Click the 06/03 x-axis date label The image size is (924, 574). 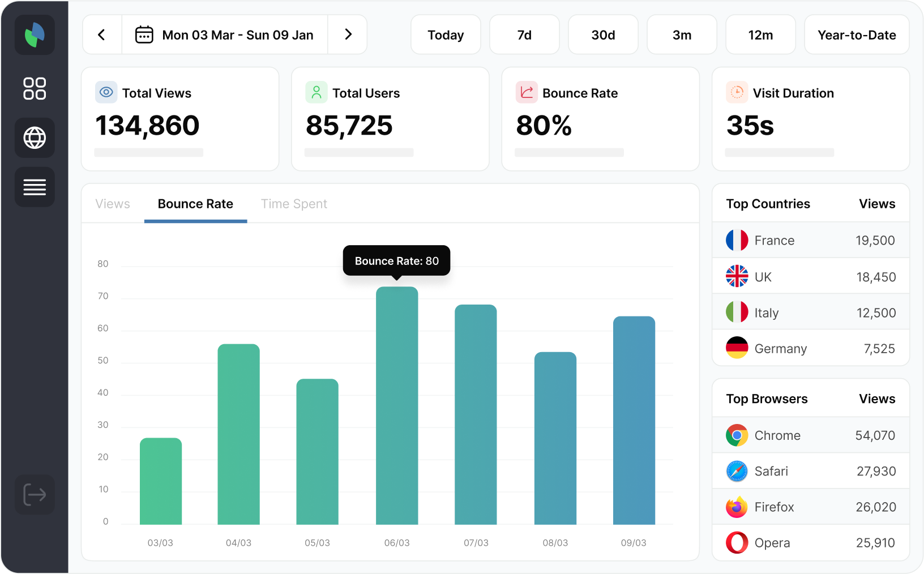point(397,542)
